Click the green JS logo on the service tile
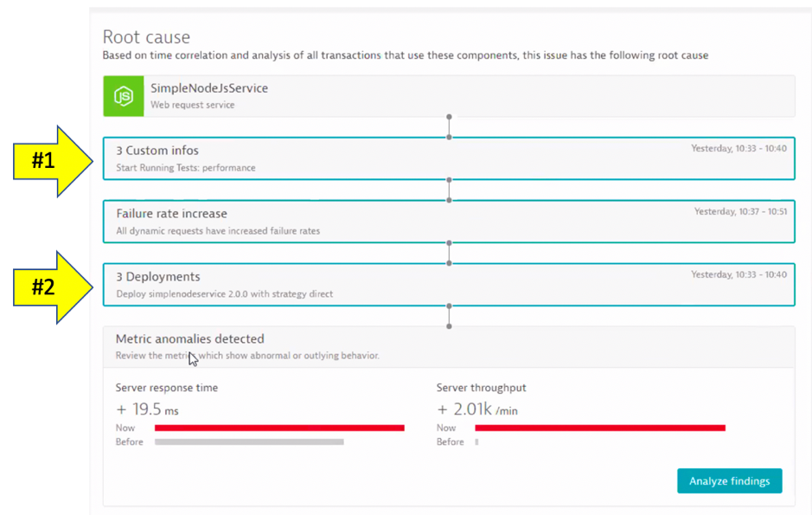Viewport: 812px width, 515px height. [x=122, y=95]
